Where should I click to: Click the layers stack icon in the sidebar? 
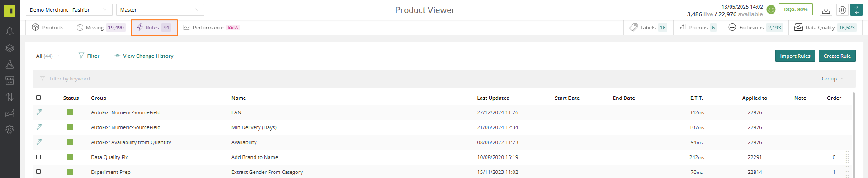9,48
